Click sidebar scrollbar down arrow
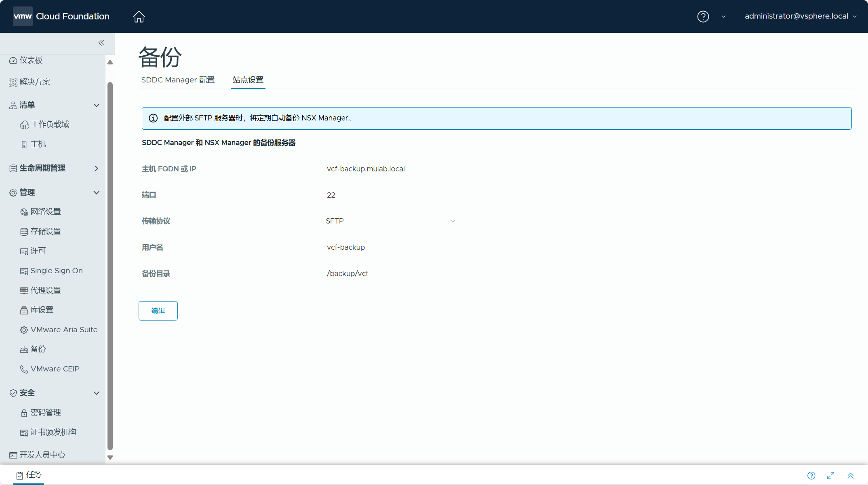 pos(110,458)
